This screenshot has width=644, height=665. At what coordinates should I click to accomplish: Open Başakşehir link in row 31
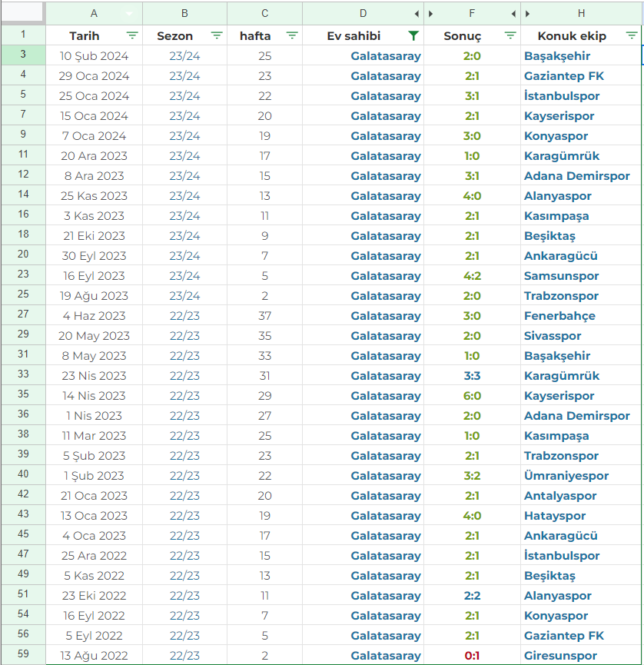(556, 355)
